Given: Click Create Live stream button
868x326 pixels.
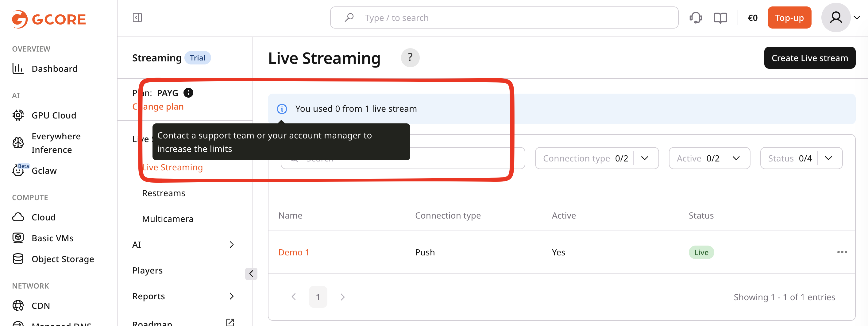Looking at the screenshot, I should tap(809, 58).
